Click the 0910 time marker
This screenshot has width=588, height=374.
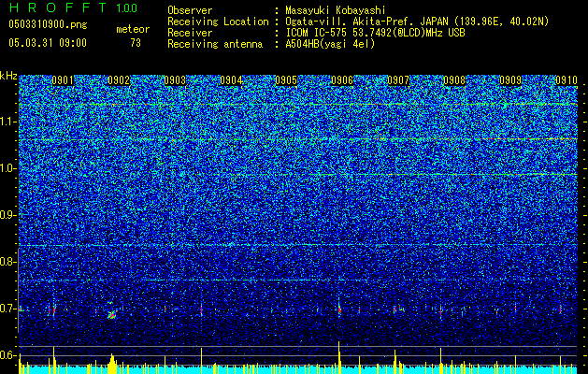point(566,80)
